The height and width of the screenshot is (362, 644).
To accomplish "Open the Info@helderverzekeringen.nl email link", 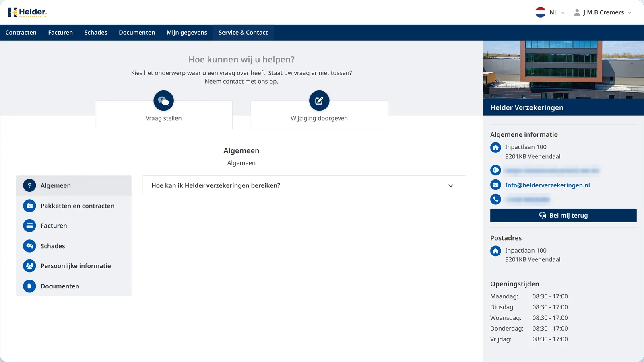I will (x=547, y=185).
